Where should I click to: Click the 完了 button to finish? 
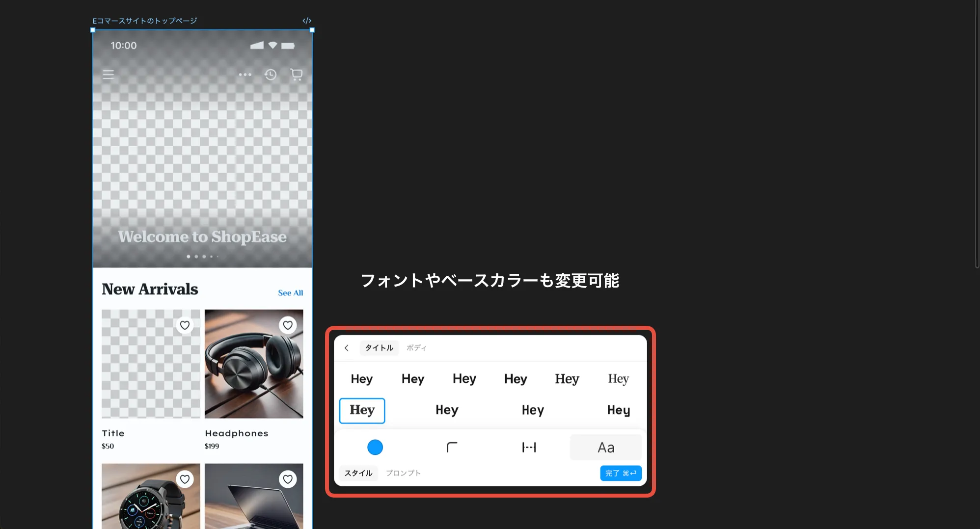coord(620,473)
